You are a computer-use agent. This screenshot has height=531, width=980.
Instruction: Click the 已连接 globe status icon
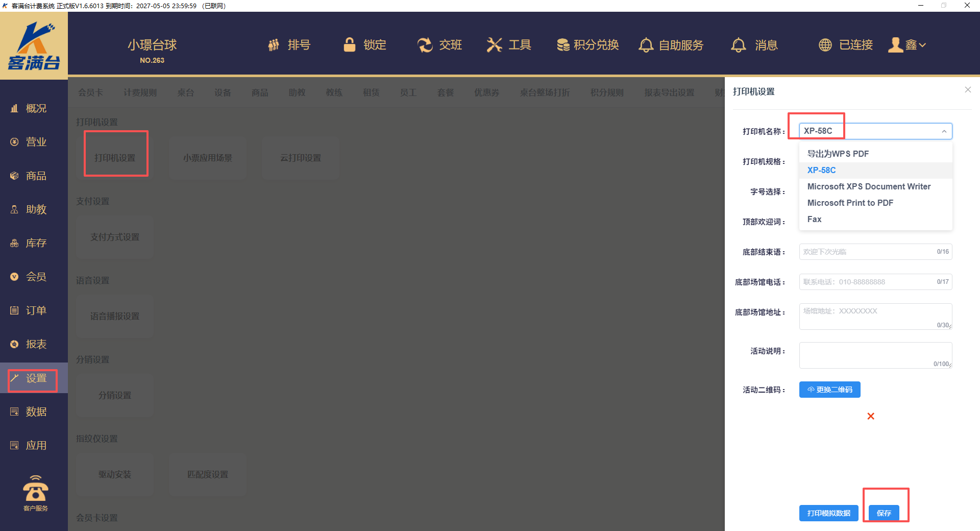(x=825, y=45)
